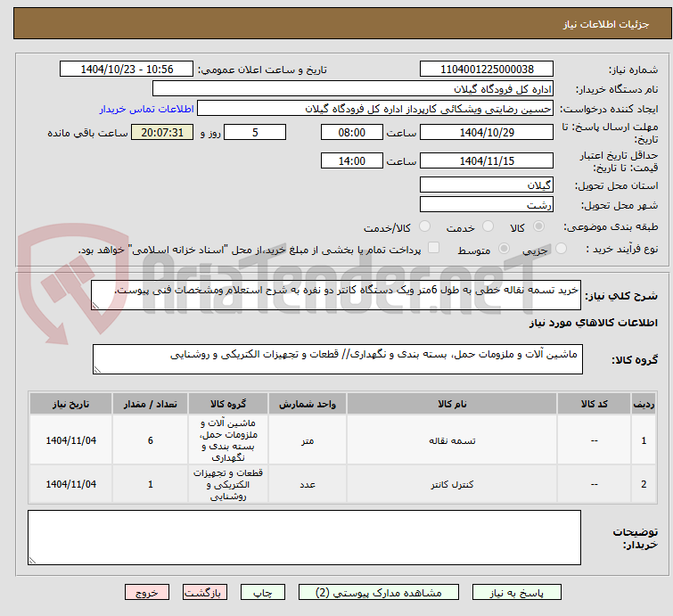The image size is (673, 616).
Task: Click the شماره نیاز number field
Action: pos(487,70)
